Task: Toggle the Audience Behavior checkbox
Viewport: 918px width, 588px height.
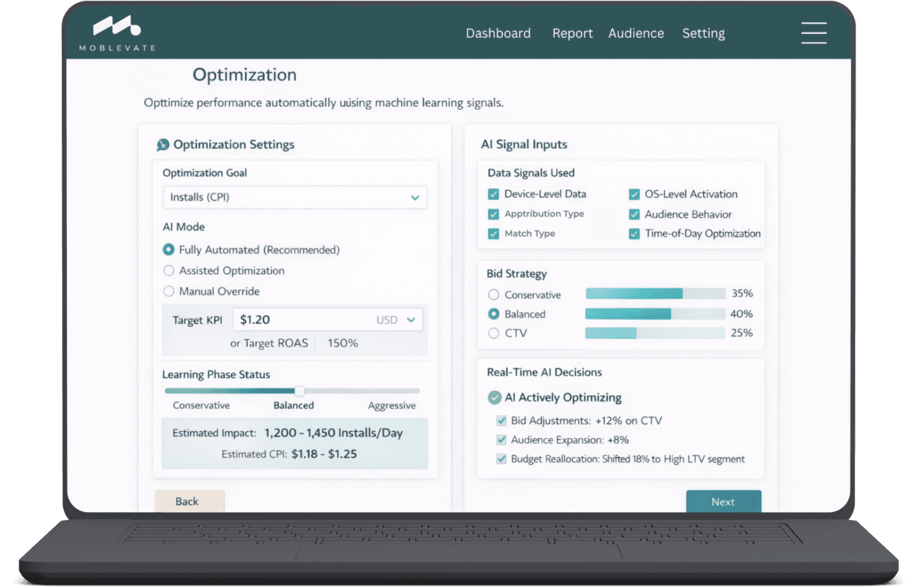Action: [634, 215]
